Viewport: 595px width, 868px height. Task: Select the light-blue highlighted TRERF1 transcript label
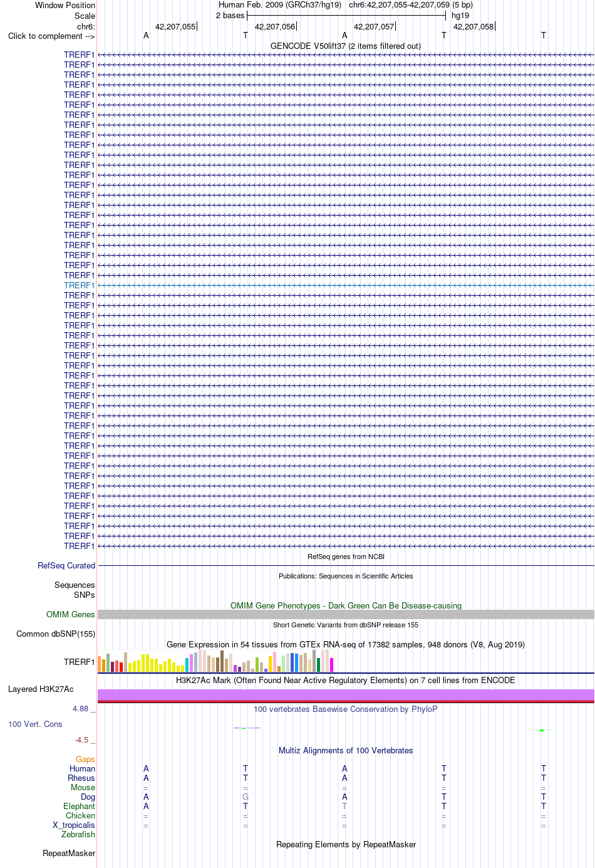(x=80, y=285)
